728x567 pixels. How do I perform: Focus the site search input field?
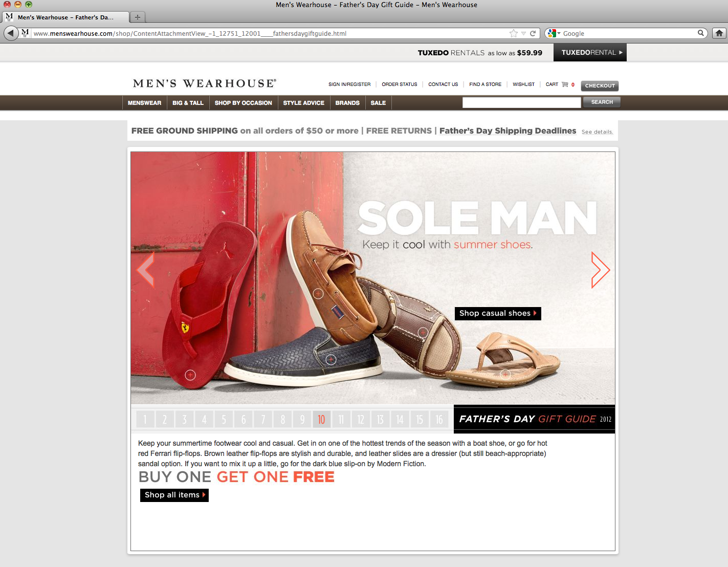click(522, 102)
